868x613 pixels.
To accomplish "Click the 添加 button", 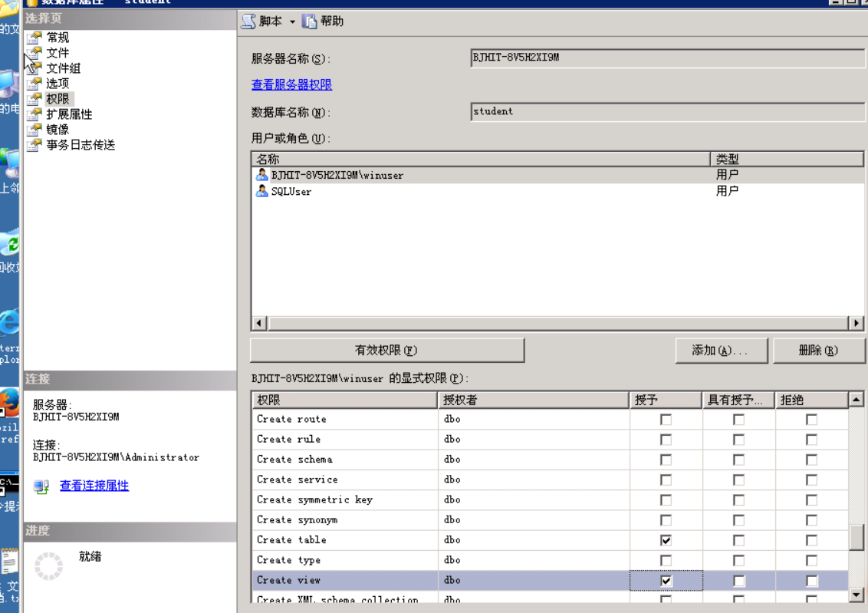I will (x=721, y=350).
